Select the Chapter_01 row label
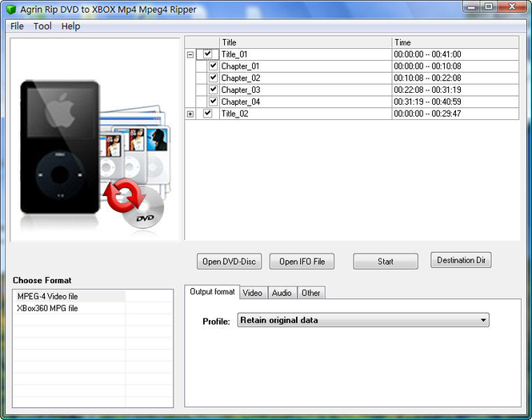 tap(240, 66)
